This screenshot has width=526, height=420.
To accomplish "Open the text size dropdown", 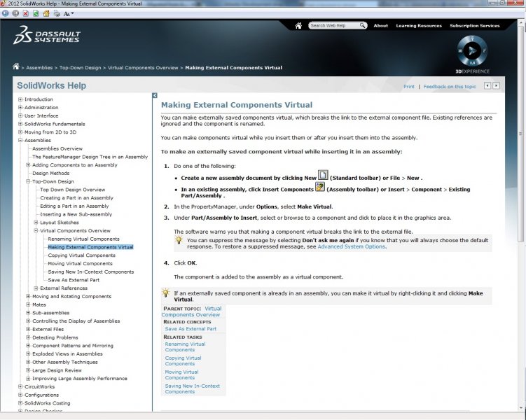I will coord(69,14).
